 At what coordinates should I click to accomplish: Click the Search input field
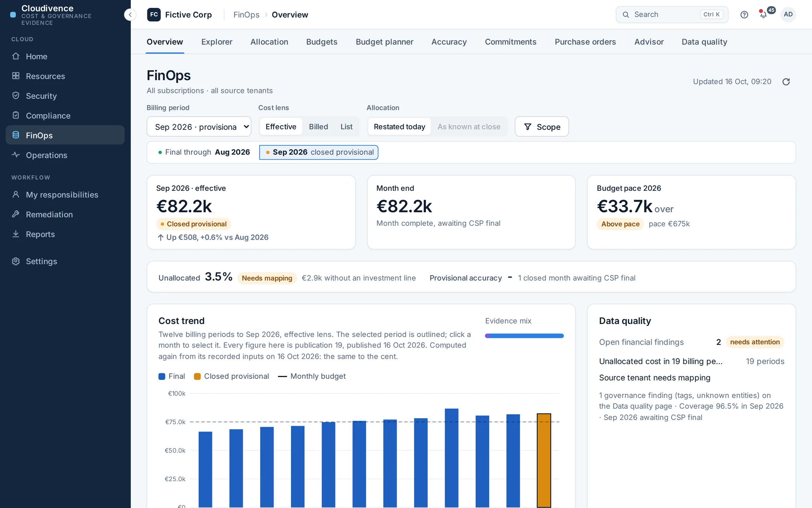(672, 15)
